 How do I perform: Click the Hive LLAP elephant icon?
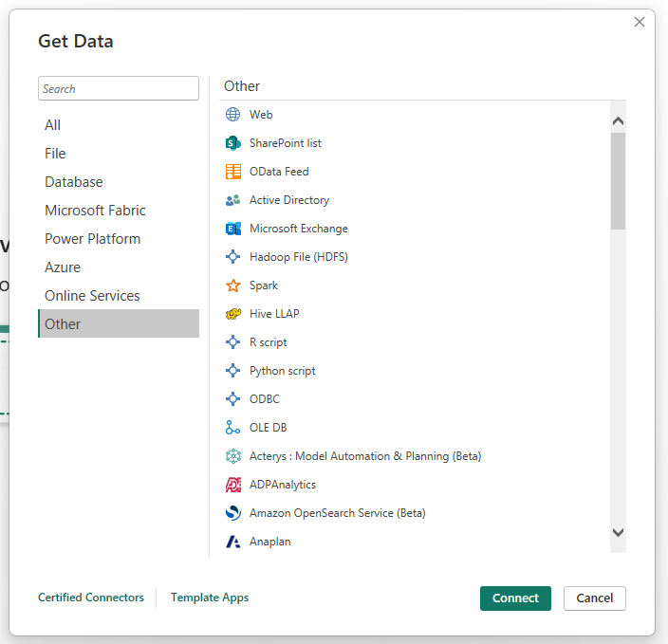233,314
